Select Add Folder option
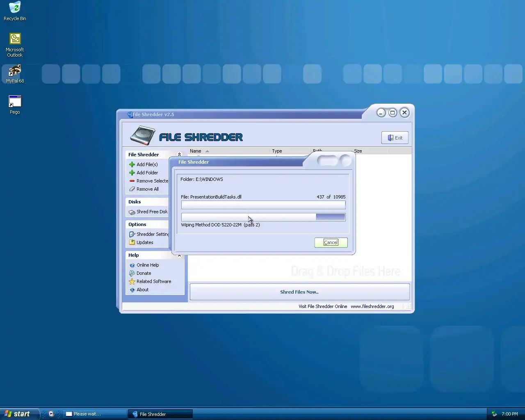 (x=147, y=173)
